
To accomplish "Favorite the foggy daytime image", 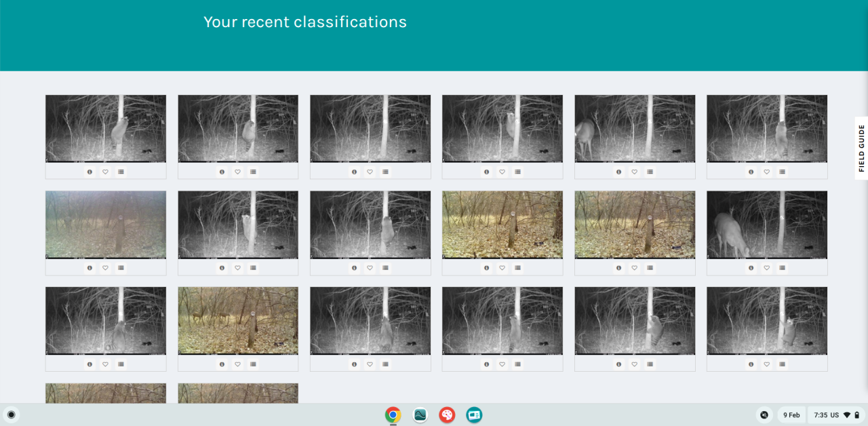I will [105, 268].
